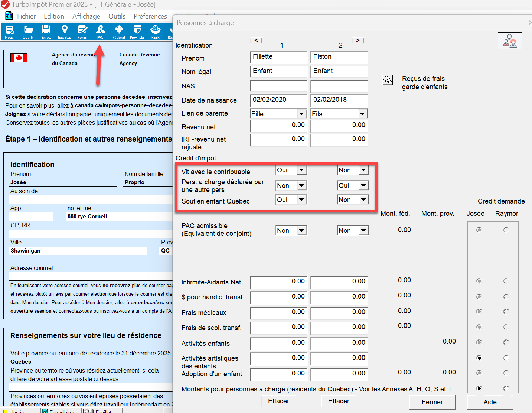
Task: Save using the Enreg. diskette icon
Action: (x=46, y=32)
